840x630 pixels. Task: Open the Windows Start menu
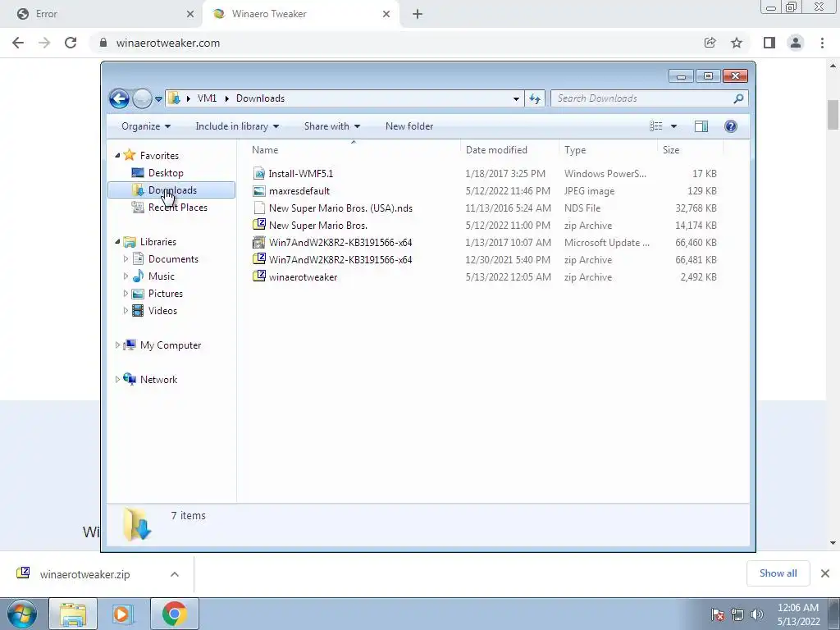21,614
